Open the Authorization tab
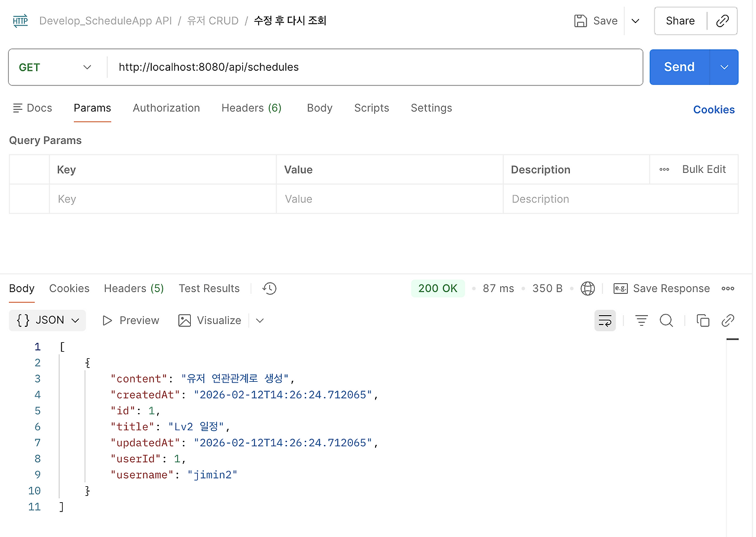The width and height of the screenshot is (756, 537). [x=167, y=108]
